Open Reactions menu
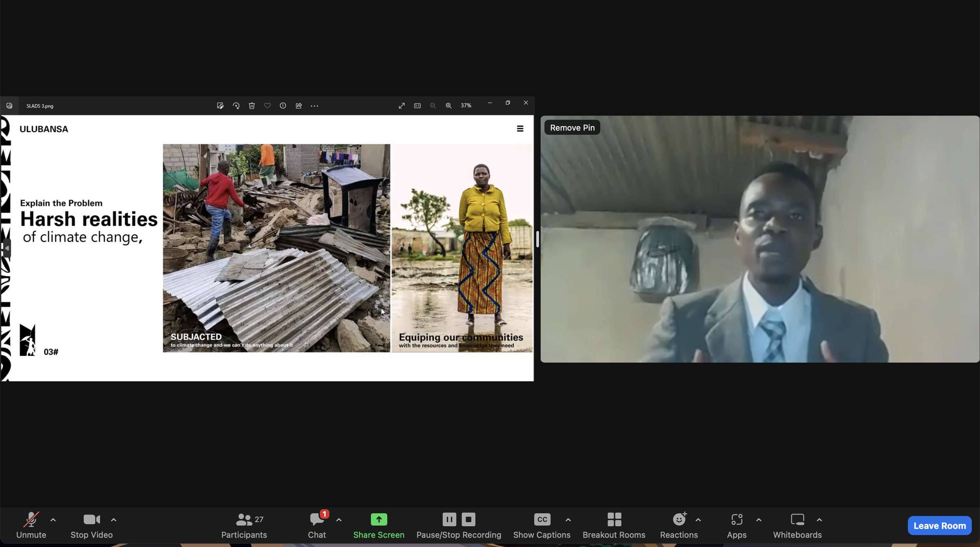 pyautogui.click(x=679, y=525)
